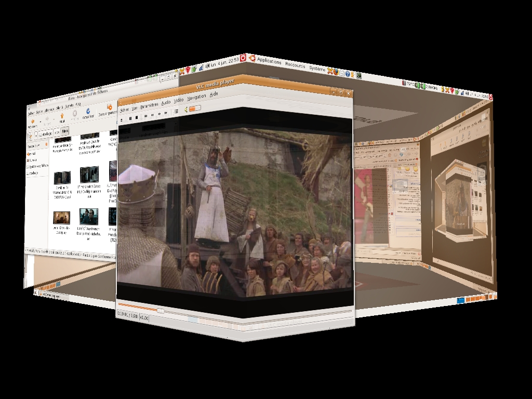Eject media using VLC's eject button
Screen dimensions: 532x399
pyautogui.click(x=122, y=119)
